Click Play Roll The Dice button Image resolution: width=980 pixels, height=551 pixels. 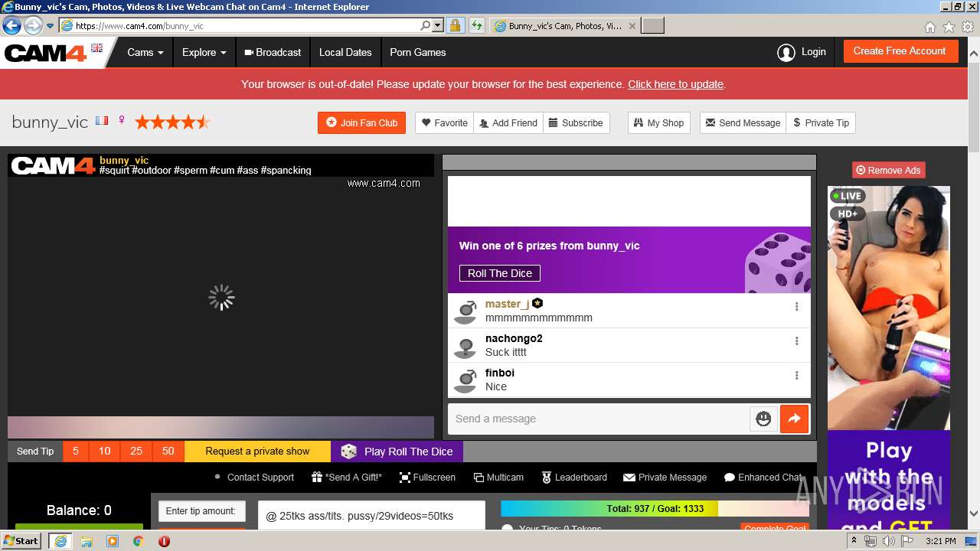pyautogui.click(x=397, y=452)
